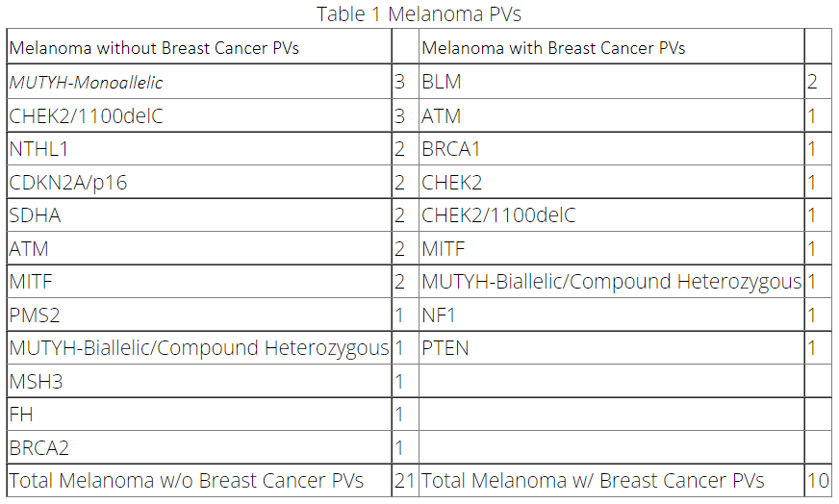Select the total count 21 cell
Image resolution: width=839 pixels, height=504 pixels.
(404, 480)
